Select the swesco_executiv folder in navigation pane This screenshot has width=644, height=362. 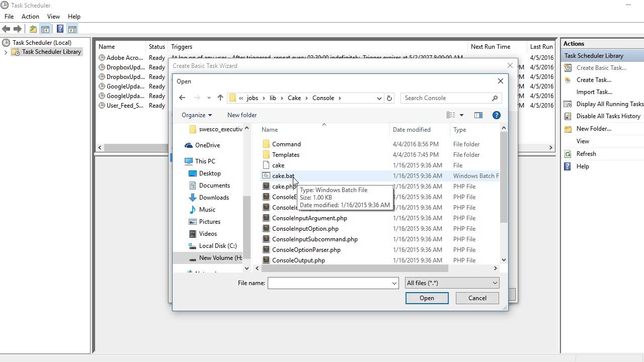[x=215, y=129]
